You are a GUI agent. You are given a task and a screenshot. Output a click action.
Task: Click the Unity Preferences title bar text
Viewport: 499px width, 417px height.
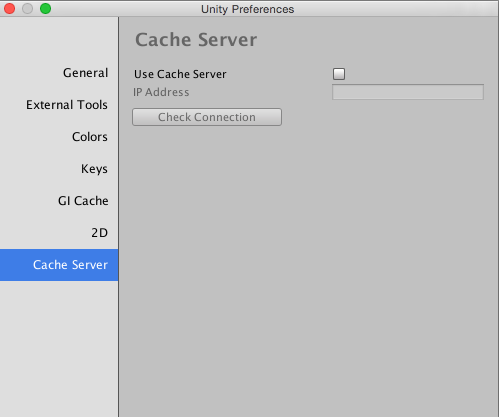coord(247,9)
